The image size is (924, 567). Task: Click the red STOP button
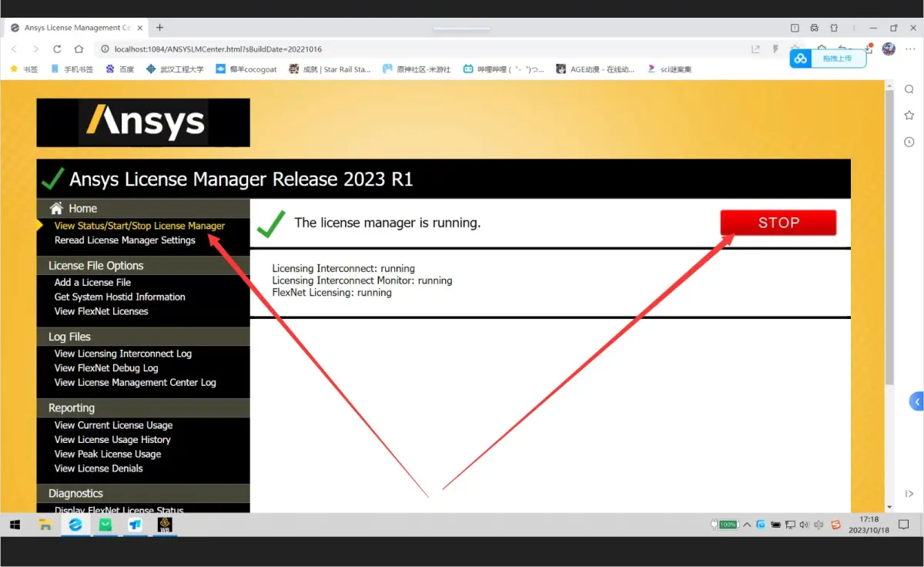pyautogui.click(x=778, y=223)
